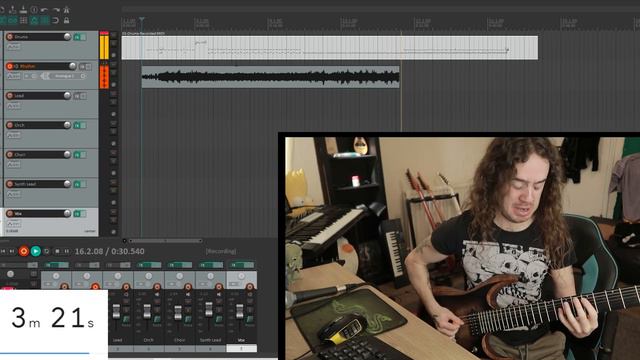Click the undo arrow in the toolbar
The width and height of the screenshot is (640, 360).
[45, 9]
